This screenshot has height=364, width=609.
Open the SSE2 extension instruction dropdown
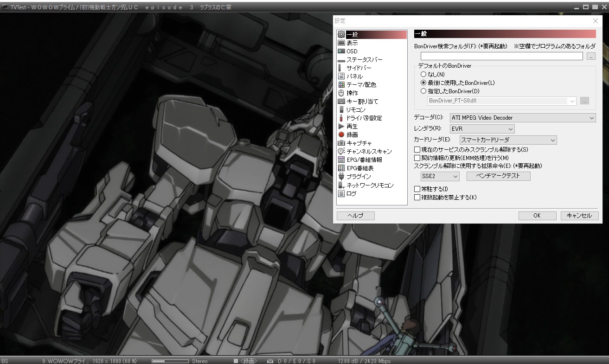point(440,176)
